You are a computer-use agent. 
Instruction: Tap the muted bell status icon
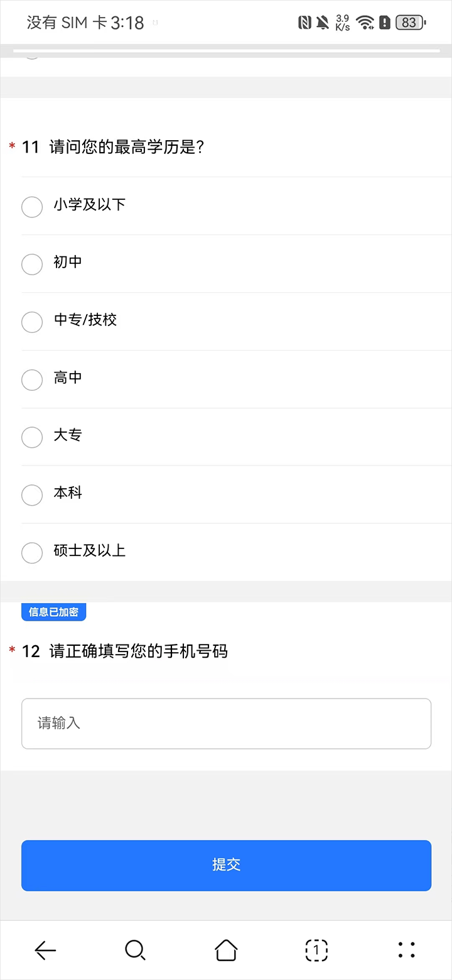(323, 23)
